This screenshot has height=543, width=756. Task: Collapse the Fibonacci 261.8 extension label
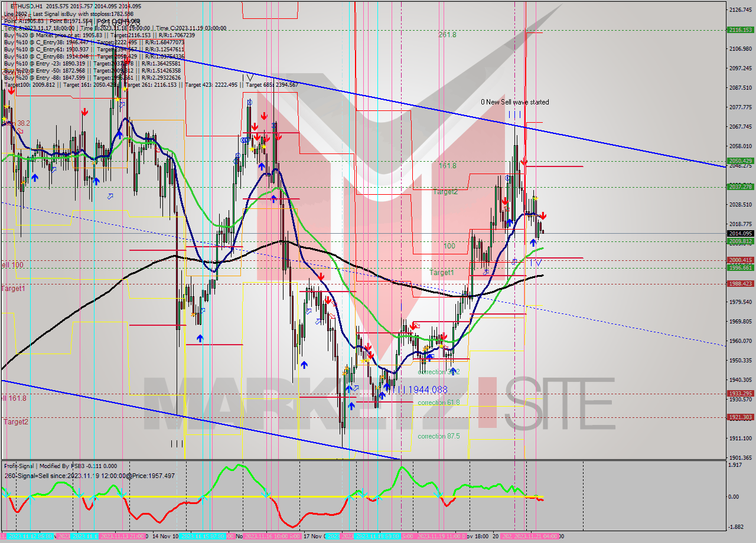[447, 35]
